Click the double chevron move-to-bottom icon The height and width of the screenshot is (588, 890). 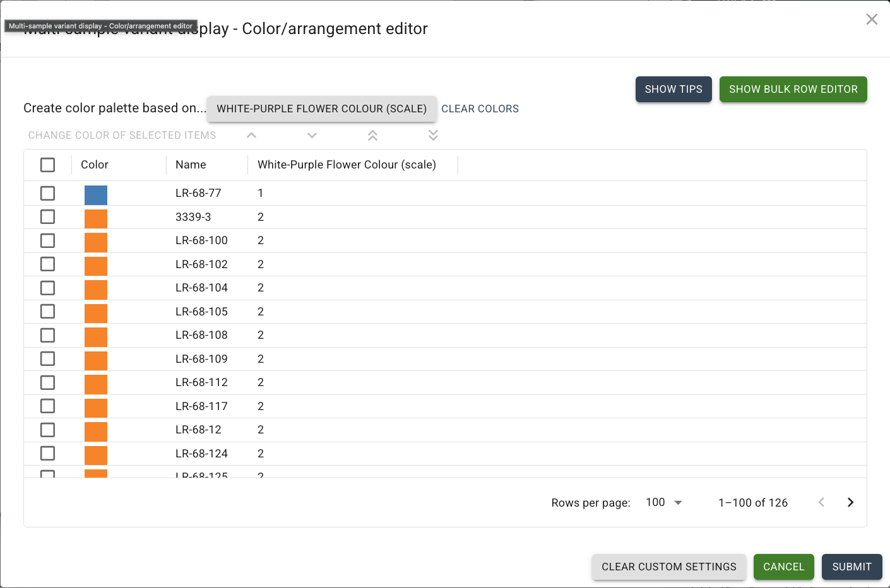pyautogui.click(x=433, y=135)
